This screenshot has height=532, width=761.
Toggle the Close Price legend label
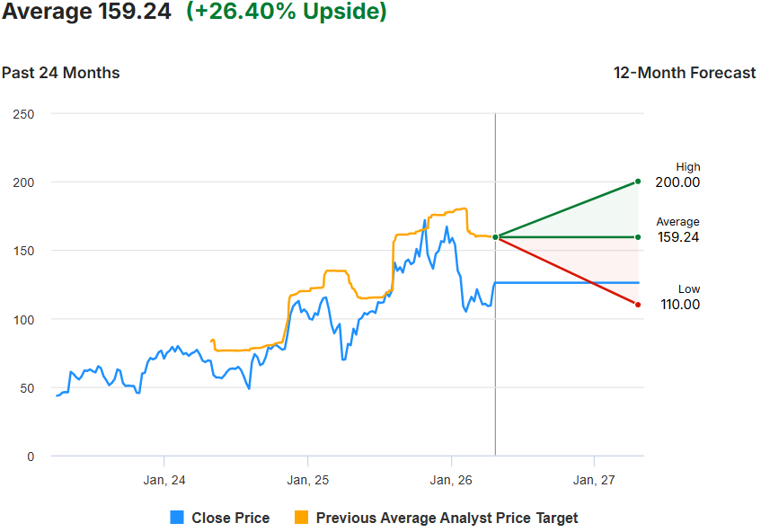[230, 518]
